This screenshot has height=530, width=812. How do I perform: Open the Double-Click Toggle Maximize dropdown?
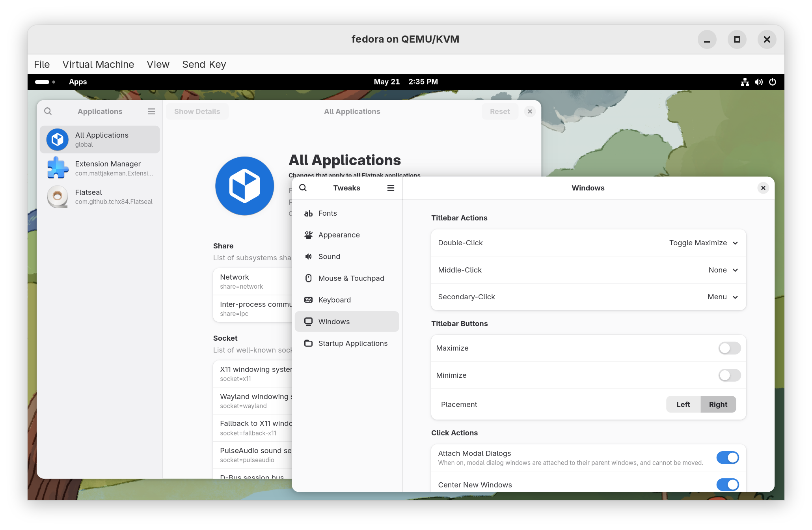pos(703,243)
